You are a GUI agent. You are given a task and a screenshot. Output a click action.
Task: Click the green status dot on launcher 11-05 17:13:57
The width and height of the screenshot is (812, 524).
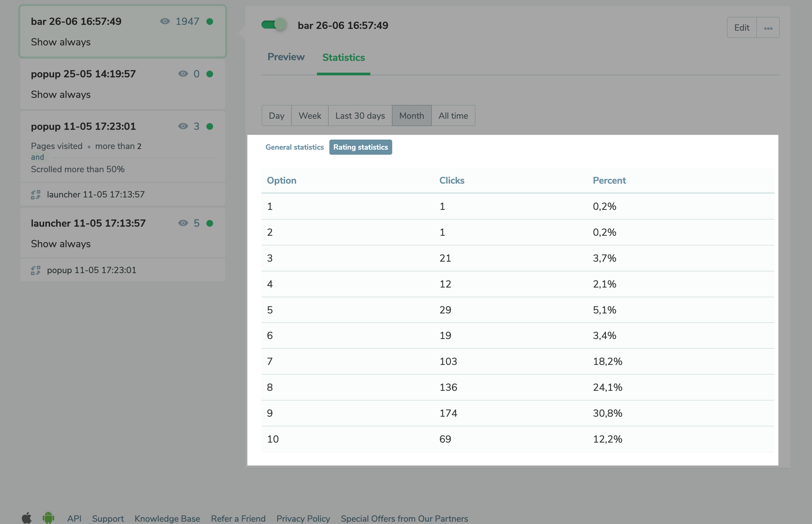[210, 223]
